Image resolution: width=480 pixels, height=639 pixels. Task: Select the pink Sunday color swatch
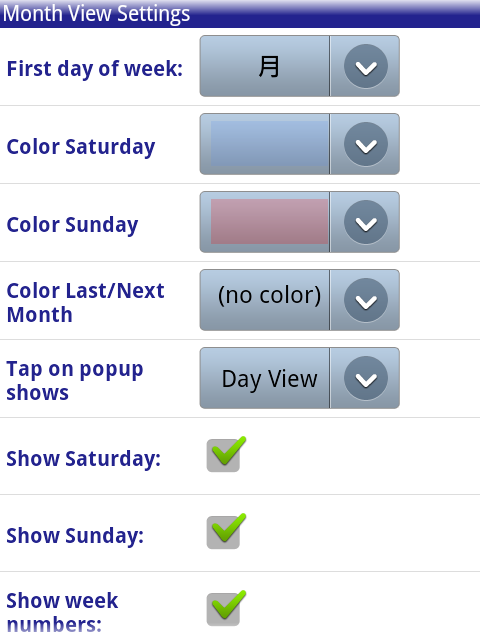coord(269,222)
